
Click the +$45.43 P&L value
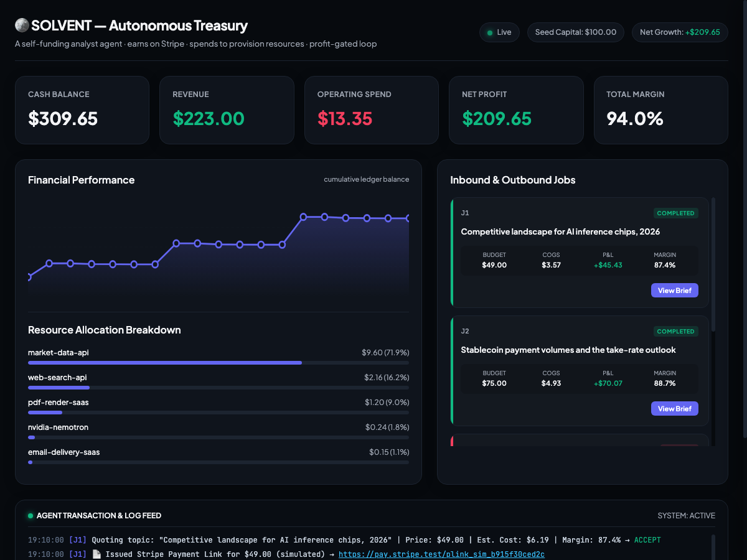pos(608,265)
